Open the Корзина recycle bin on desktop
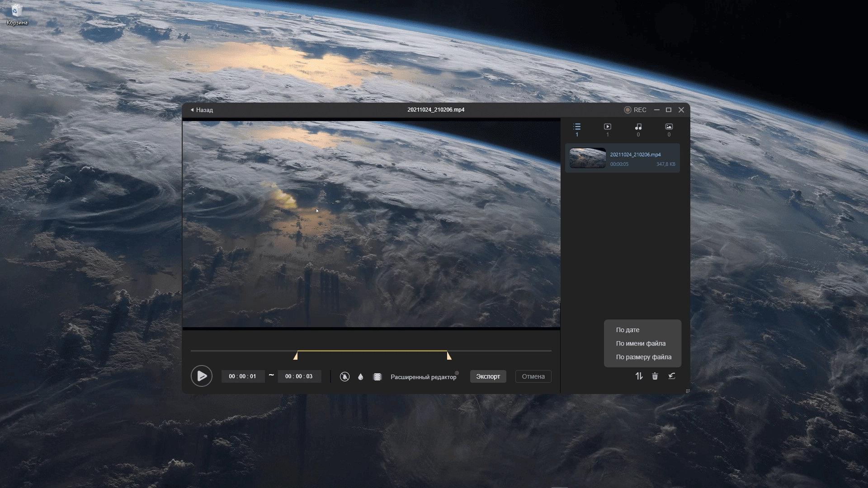 (x=17, y=14)
